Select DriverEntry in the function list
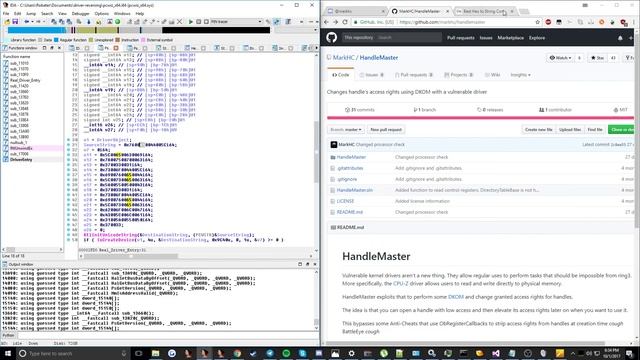 tap(21, 160)
